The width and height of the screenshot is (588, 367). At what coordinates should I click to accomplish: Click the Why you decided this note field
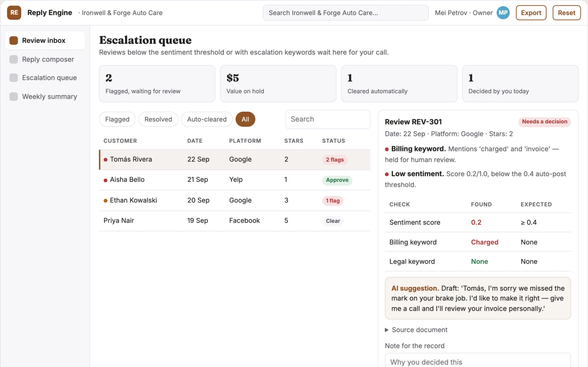tap(478, 361)
